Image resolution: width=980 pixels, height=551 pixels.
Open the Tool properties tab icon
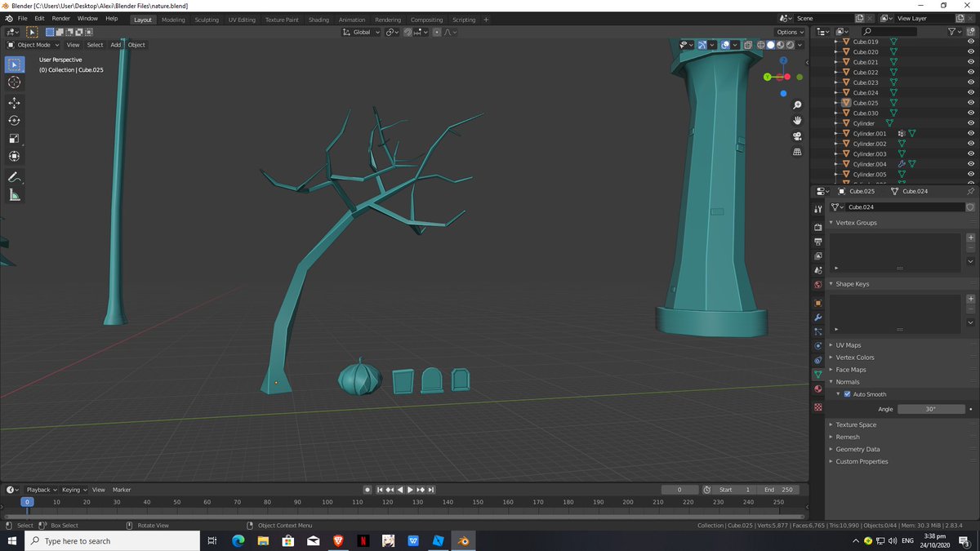pyautogui.click(x=817, y=209)
